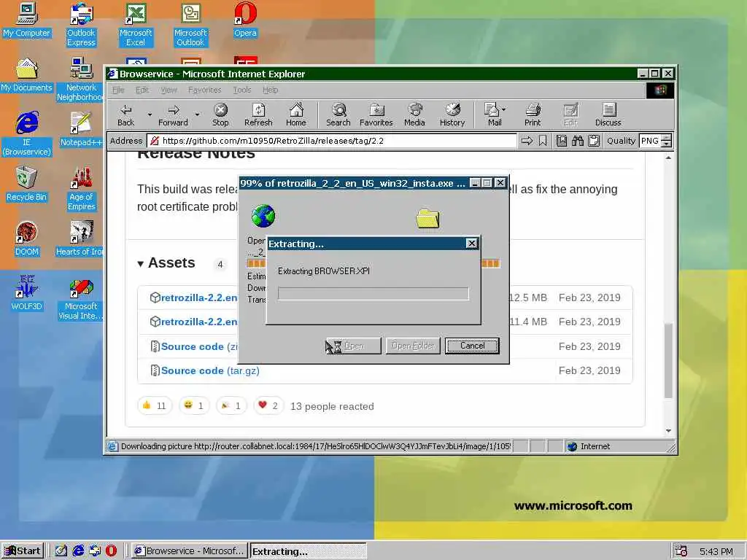747x560 pixels.
Task: Select the Opera desktop shortcut
Action: point(245,20)
